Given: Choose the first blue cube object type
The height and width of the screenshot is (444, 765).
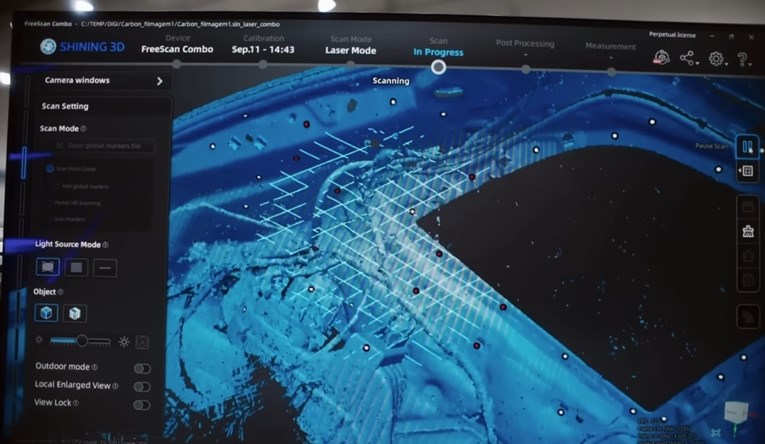Looking at the screenshot, I should (x=47, y=313).
